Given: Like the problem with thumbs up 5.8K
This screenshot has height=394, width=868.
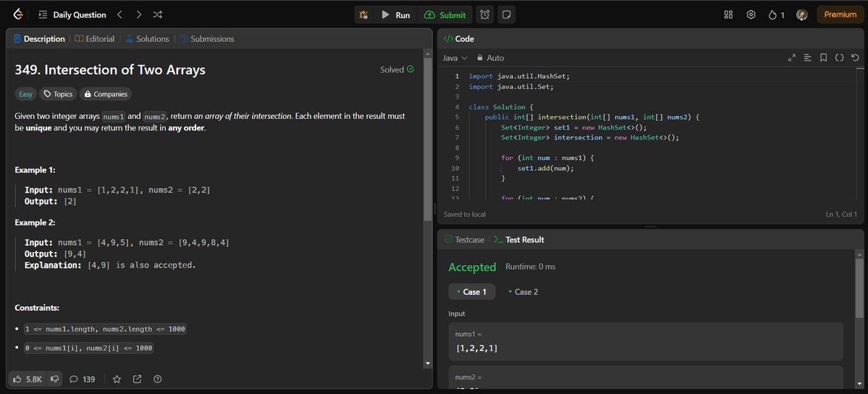Looking at the screenshot, I should 28,379.
